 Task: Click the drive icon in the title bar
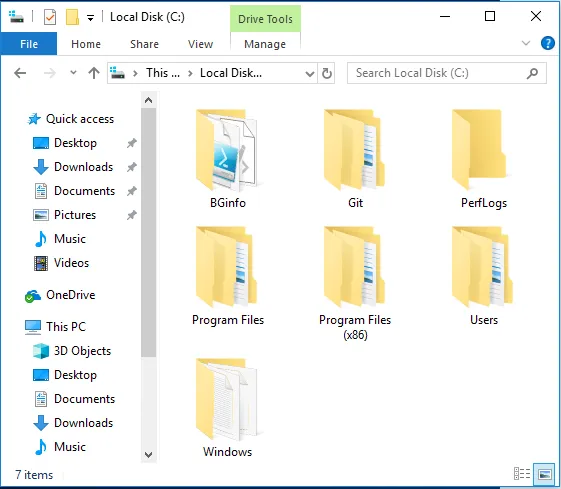point(16,17)
